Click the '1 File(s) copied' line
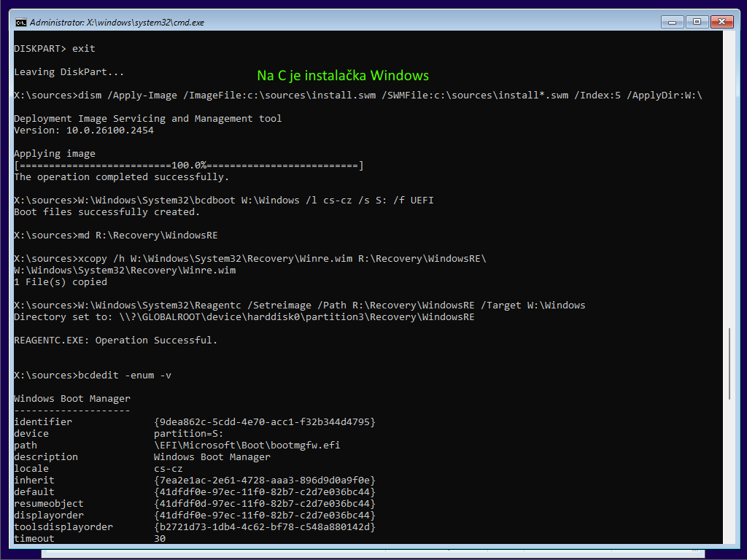Viewport: 747px width, 560px height. 61,282
